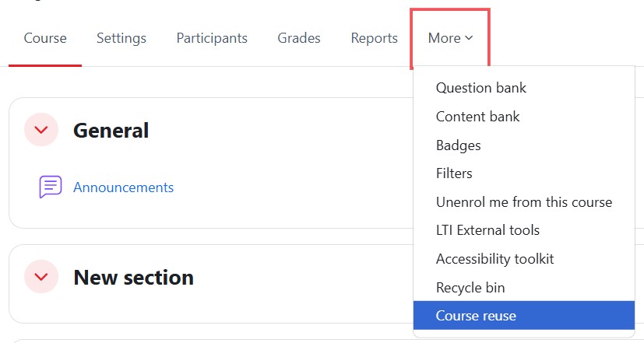Click the Announcements forum icon

(x=51, y=187)
